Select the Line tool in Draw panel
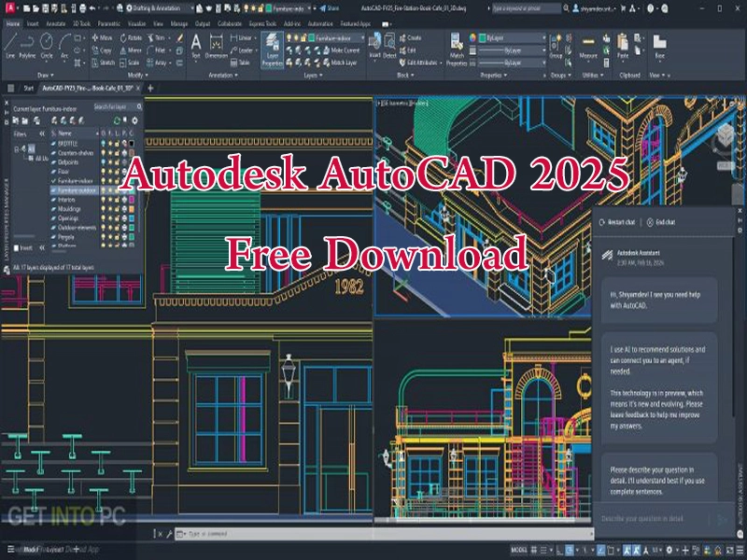747x560 pixels. coord(10,46)
